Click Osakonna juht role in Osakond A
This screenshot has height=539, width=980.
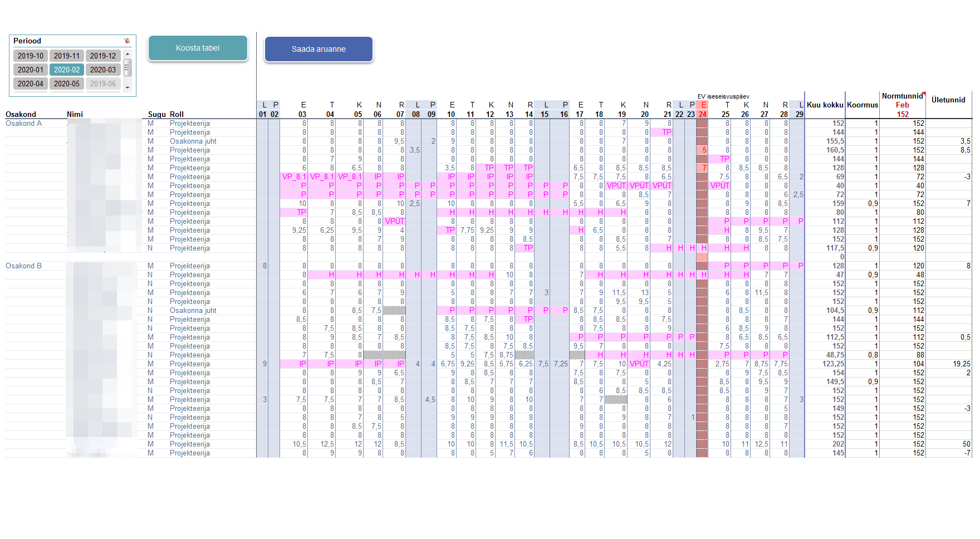(193, 141)
